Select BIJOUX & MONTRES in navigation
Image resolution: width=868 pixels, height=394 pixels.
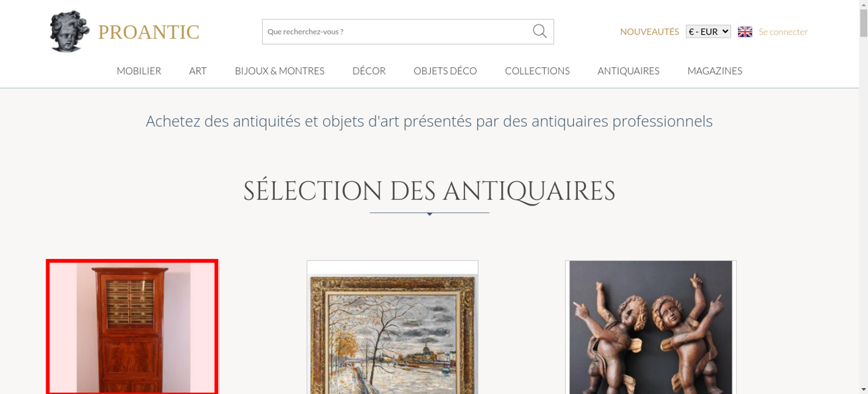pyautogui.click(x=279, y=71)
